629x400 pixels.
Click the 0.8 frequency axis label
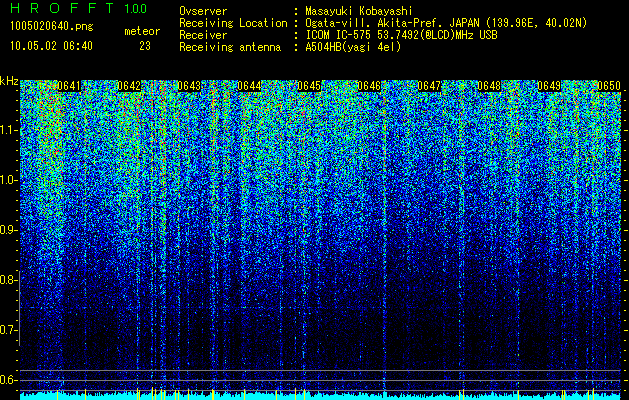coord(8,280)
